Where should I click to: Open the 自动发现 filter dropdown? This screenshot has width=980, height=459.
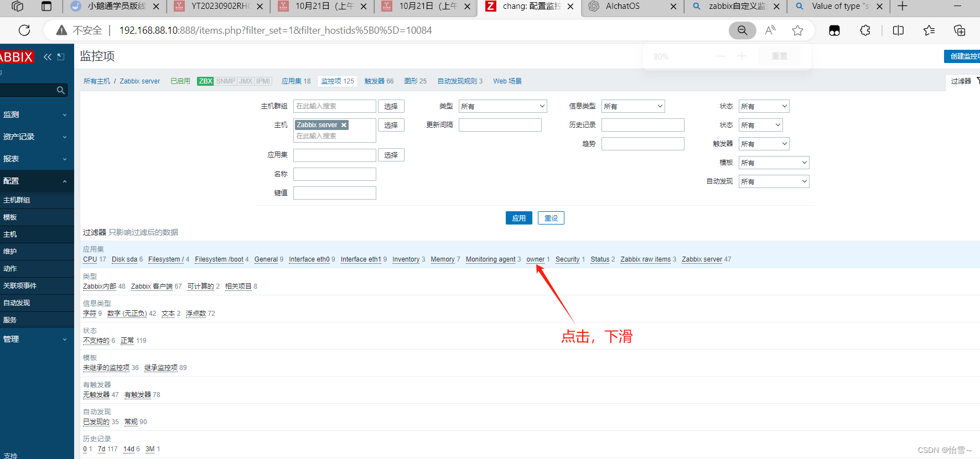tap(774, 181)
